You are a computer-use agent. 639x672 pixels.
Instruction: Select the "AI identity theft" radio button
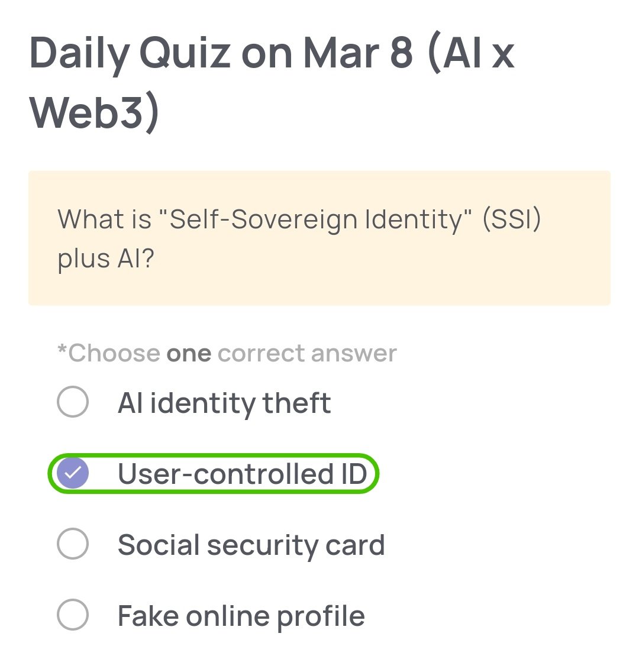73,403
